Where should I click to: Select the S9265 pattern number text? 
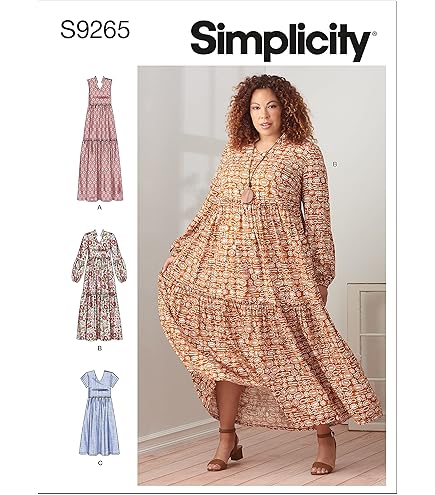coord(95,31)
